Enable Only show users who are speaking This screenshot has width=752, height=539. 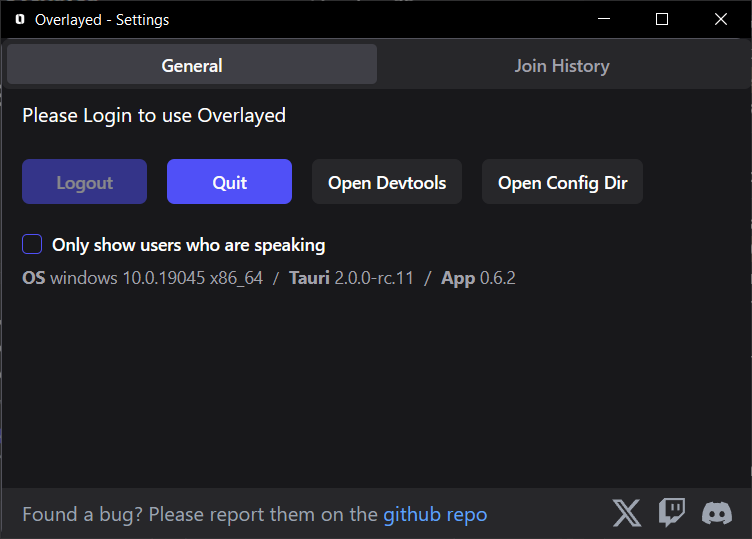click(32, 244)
